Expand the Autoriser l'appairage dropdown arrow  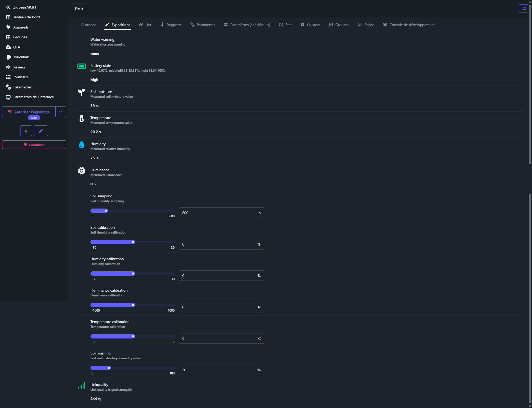click(61, 112)
